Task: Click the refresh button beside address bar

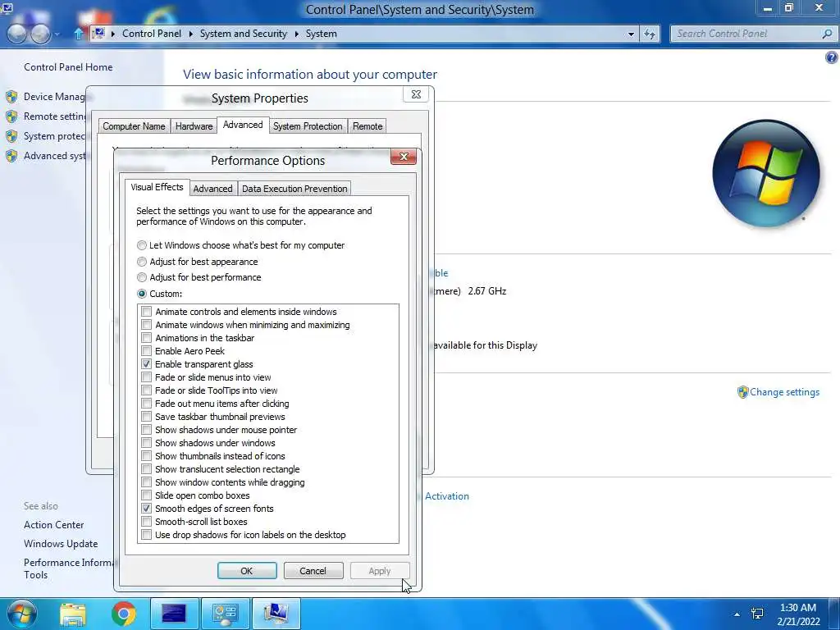Action: [650, 34]
